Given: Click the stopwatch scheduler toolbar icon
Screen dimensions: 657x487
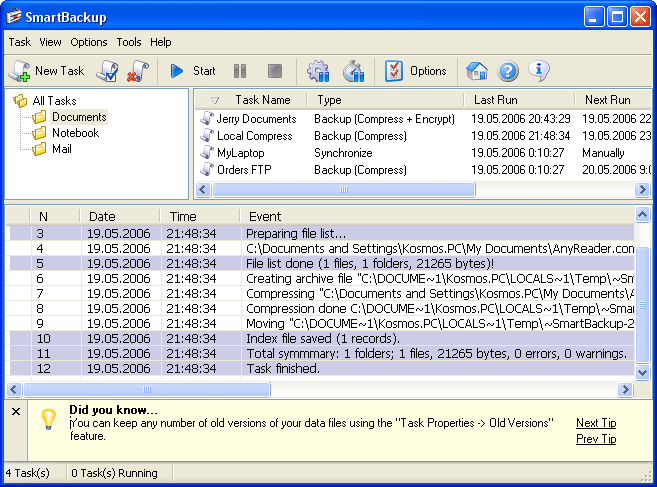Looking at the screenshot, I should tap(353, 71).
